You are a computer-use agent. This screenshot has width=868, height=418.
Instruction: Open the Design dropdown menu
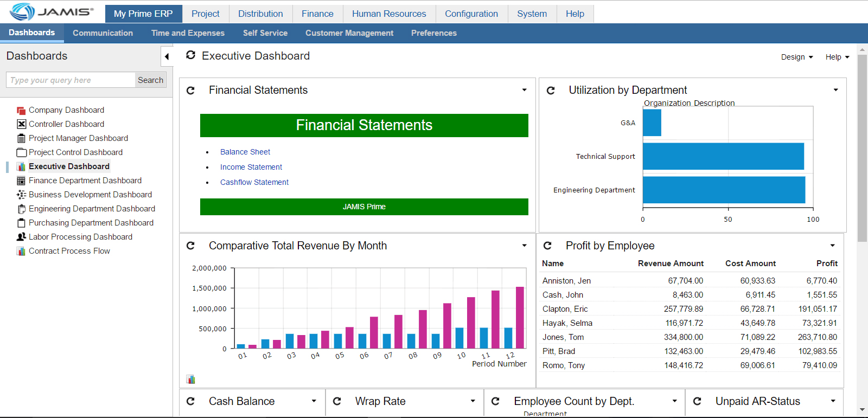[x=796, y=57]
